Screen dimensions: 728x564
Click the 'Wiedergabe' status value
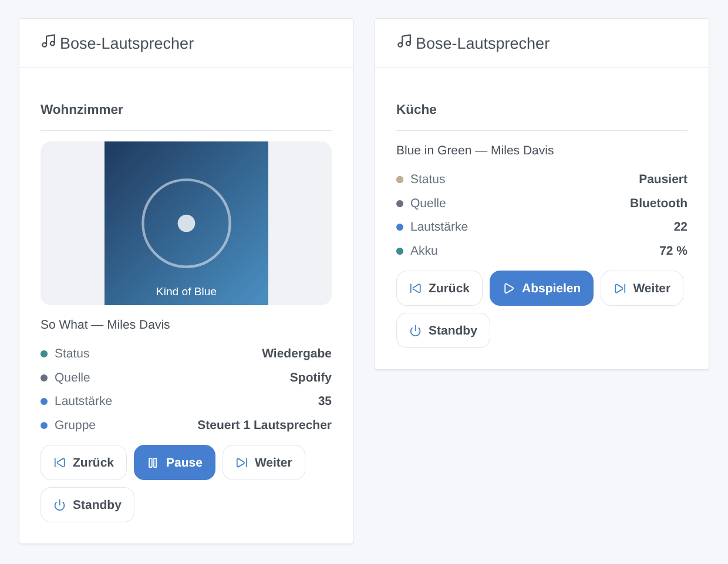pyautogui.click(x=296, y=353)
